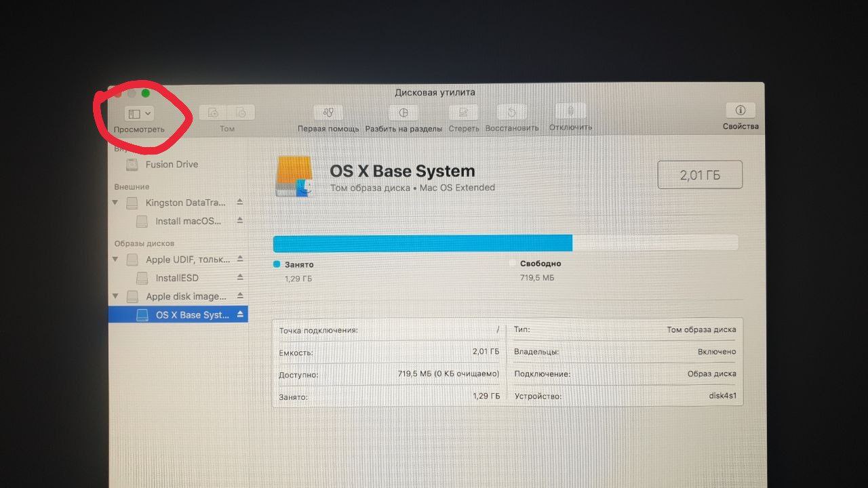The image size is (868, 488).
Task: Click the 2,01 ГБ capacity box
Action: click(700, 175)
